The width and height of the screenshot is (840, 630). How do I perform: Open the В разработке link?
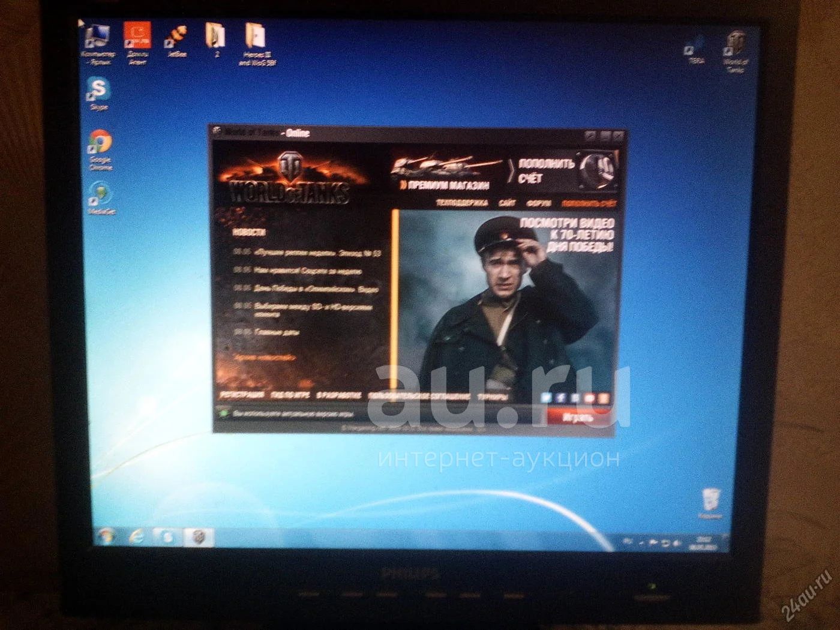click(338, 395)
